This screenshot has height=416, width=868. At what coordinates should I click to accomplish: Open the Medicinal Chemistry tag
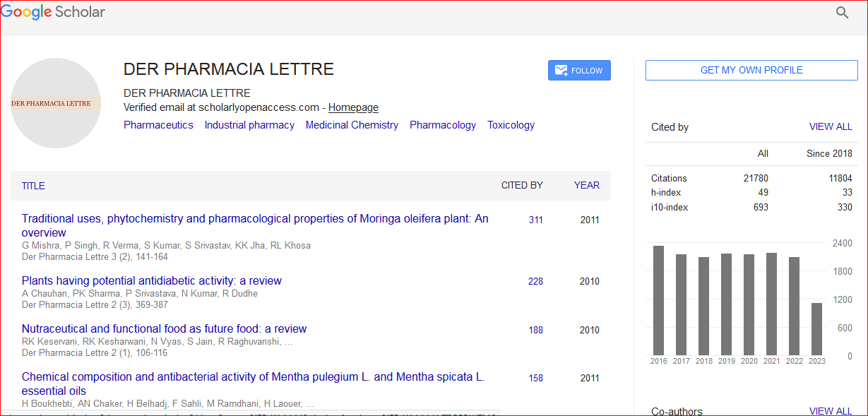pos(352,125)
